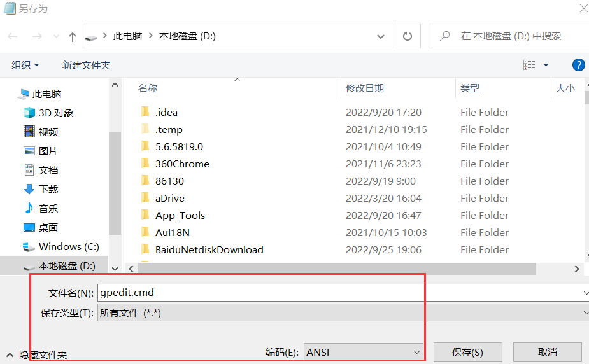Go forward with the right arrow
589x364 pixels.
pyautogui.click(x=37, y=36)
